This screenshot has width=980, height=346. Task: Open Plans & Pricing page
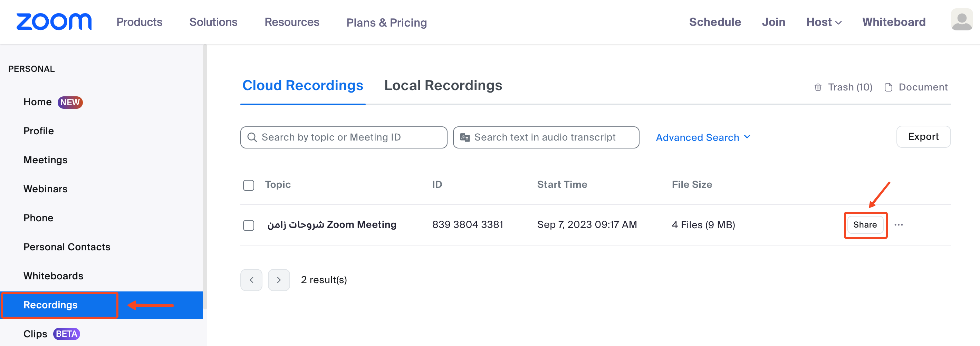pos(386,22)
